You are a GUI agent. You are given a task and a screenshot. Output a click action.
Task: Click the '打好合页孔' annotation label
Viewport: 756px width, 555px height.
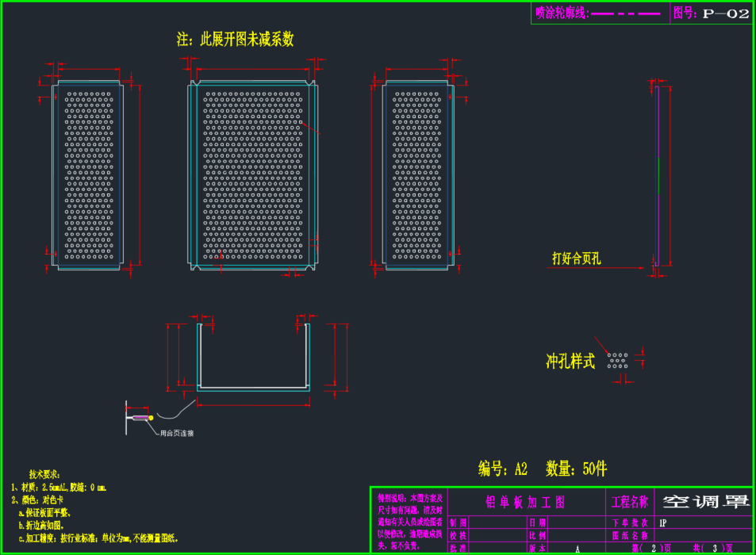tap(577, 258)
